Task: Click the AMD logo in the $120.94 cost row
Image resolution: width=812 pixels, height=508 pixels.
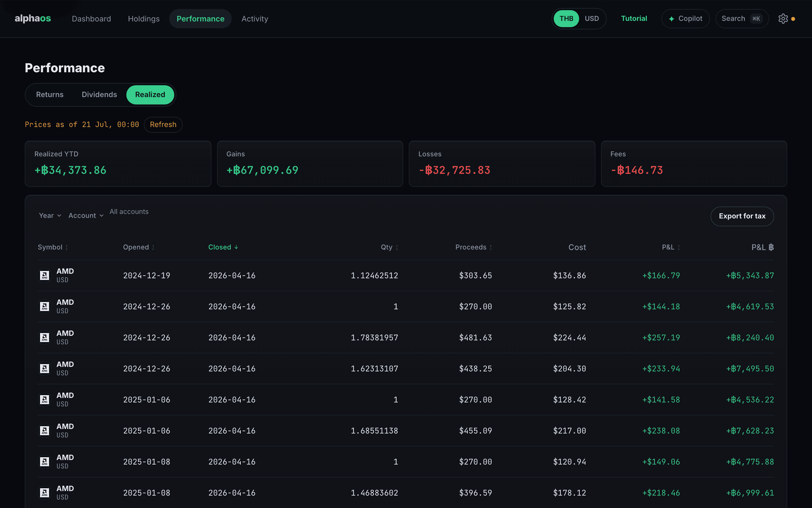Action: 45,462
